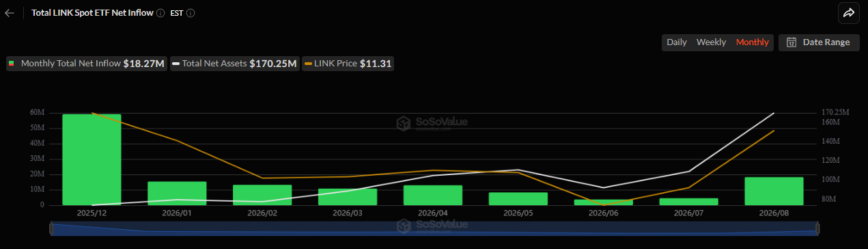Click the left handle of range slider
868x249 pixels.
click(x=51, y=229)
